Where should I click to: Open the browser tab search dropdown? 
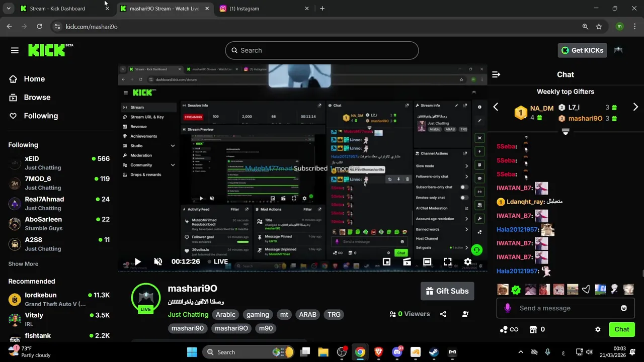click(x=9, y=9)
